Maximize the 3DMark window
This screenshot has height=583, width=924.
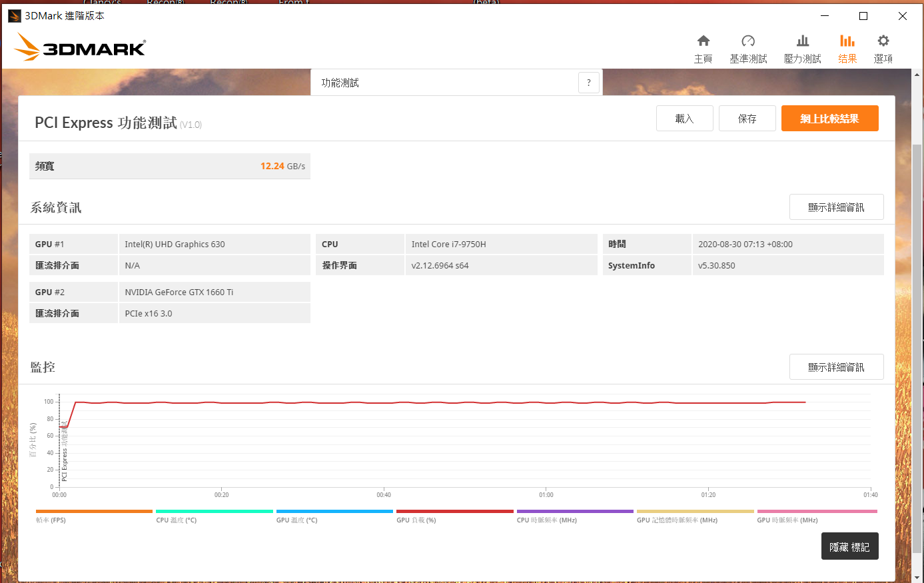coord(863,16)
